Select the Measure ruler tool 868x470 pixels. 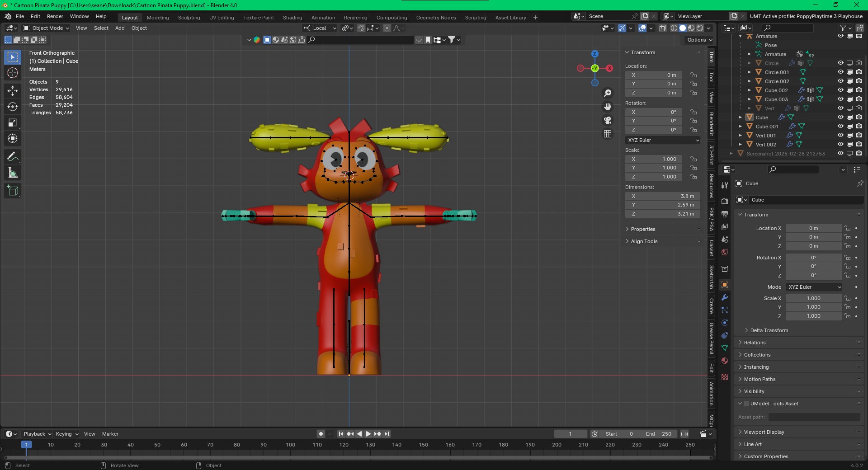click(x=13, y=173)
